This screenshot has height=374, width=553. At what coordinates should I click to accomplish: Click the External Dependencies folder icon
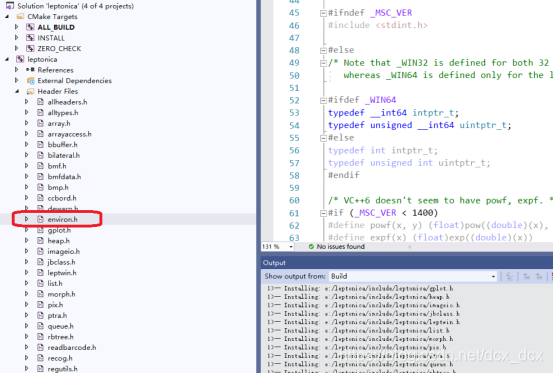30,80
